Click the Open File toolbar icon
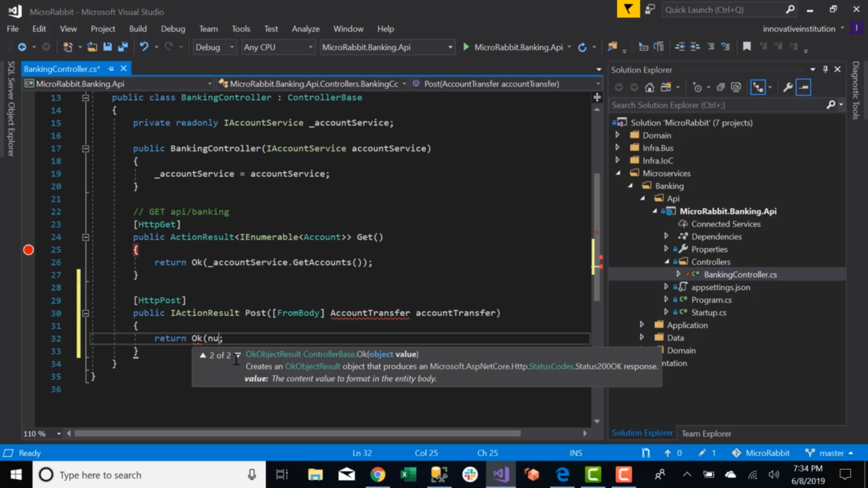The height and width of the screenshot is (488, 868). pos(92,47)
